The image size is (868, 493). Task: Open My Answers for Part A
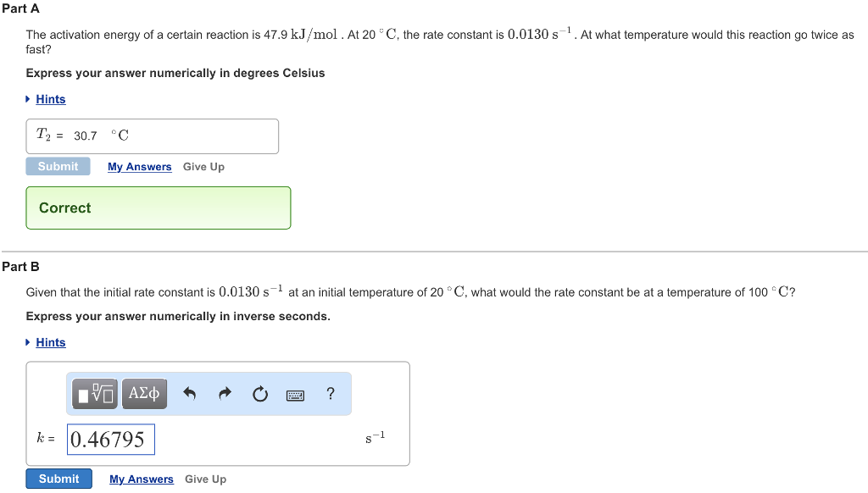pos(139,167)
